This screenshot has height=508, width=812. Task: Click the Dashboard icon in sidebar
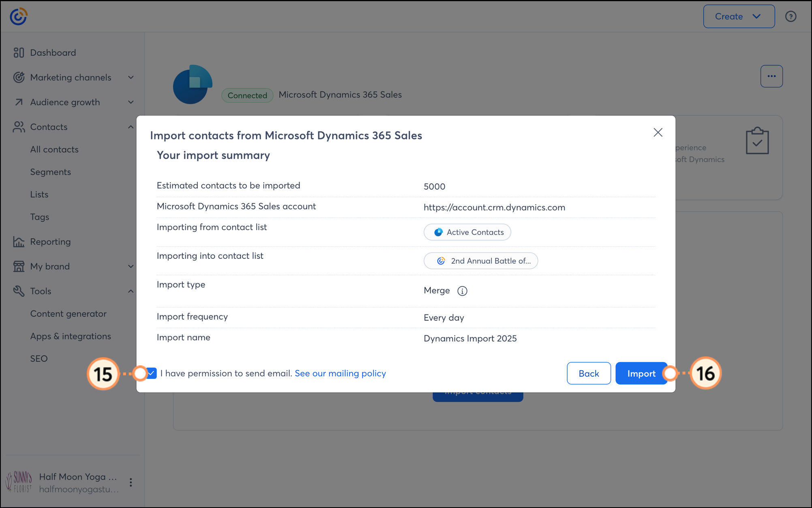tap(19, 53)
